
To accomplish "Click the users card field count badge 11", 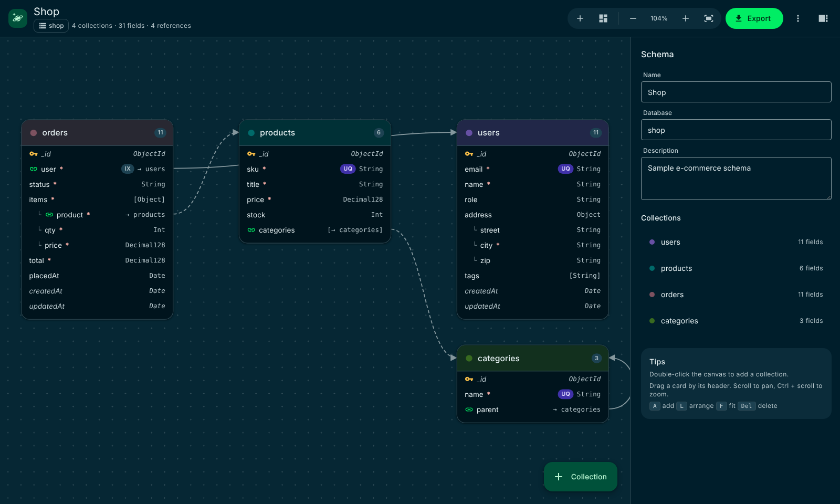I will coord(596,133).
